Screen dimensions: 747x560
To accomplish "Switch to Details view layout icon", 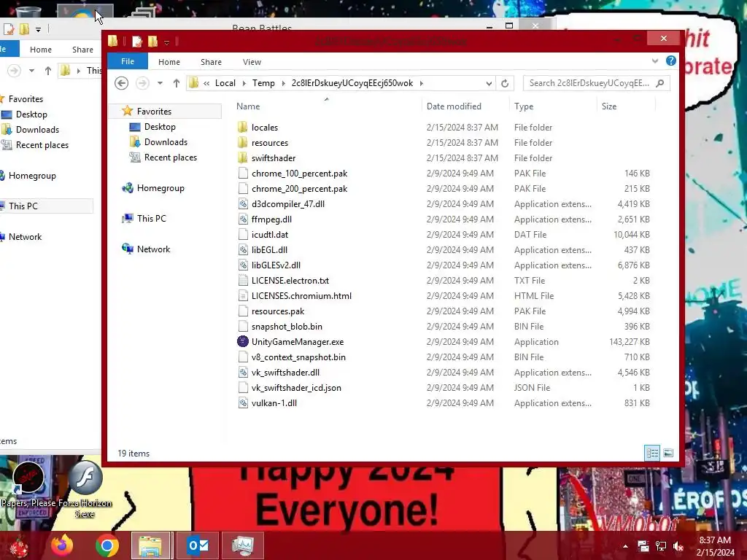I will [652, 453].
